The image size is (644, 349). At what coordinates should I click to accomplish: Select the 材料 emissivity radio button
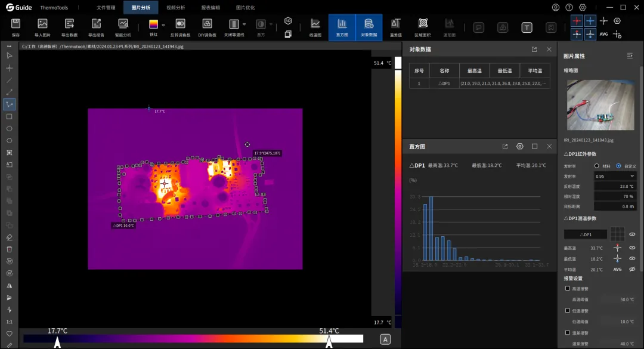(597, 166)
